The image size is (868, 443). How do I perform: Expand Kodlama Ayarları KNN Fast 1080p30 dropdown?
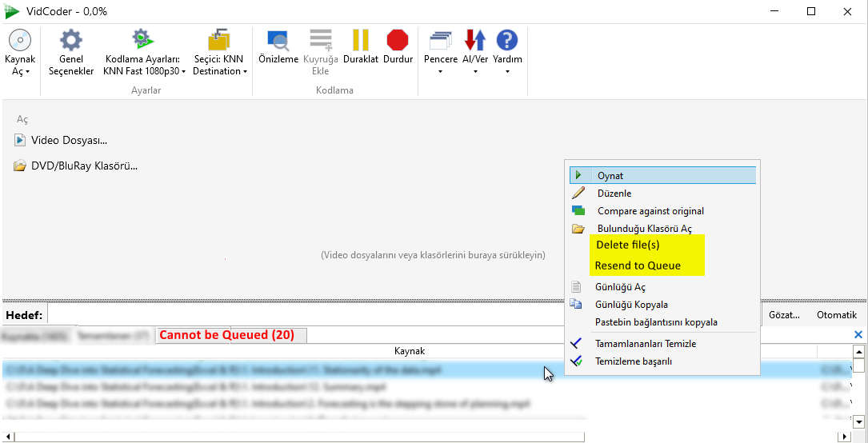tap(183, 72)
